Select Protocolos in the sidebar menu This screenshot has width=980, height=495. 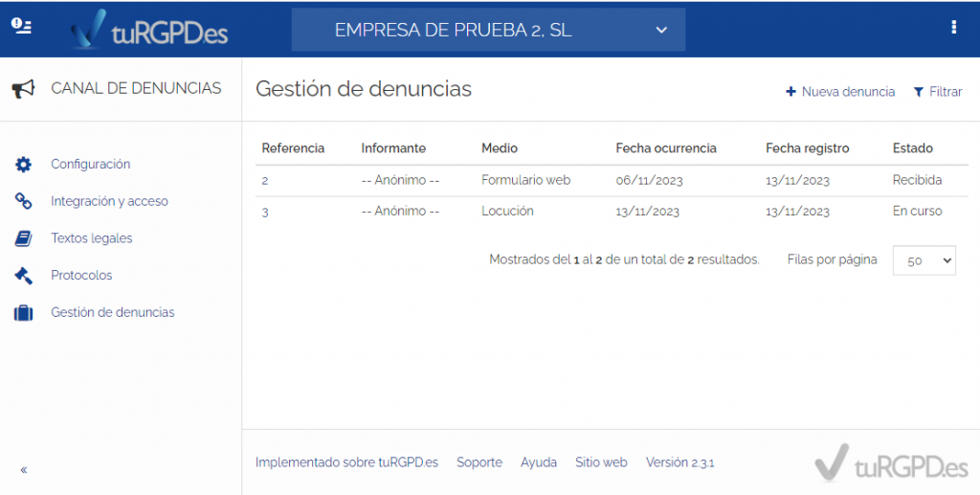coord(81,276)
